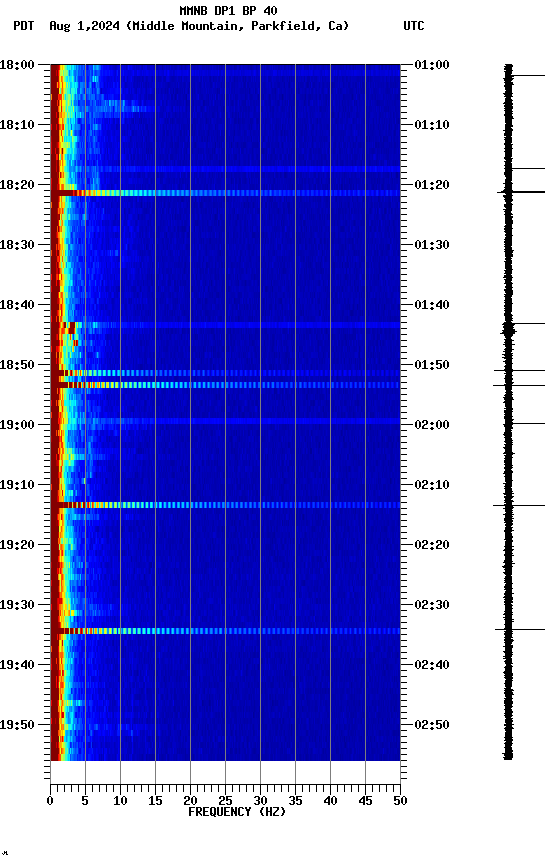Click the 01:30 UTC time label

[432, 245]
